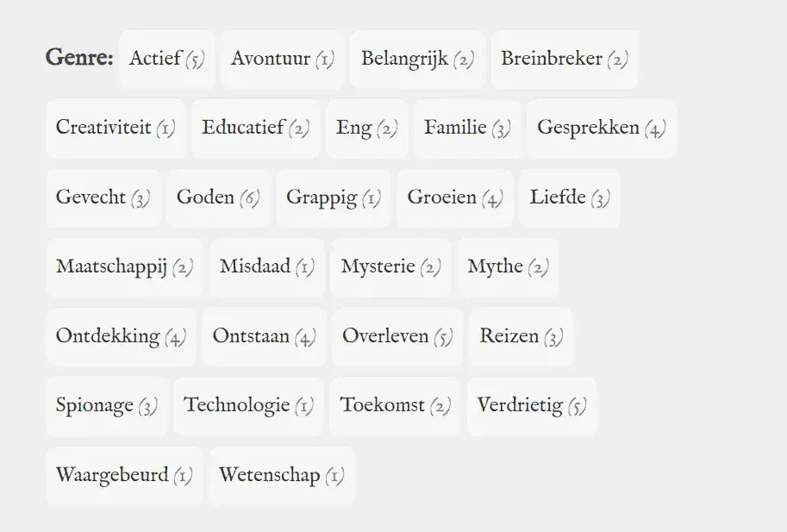Open the Gesprekken genre
The image size is (787, 532).
tap(601, 128)
